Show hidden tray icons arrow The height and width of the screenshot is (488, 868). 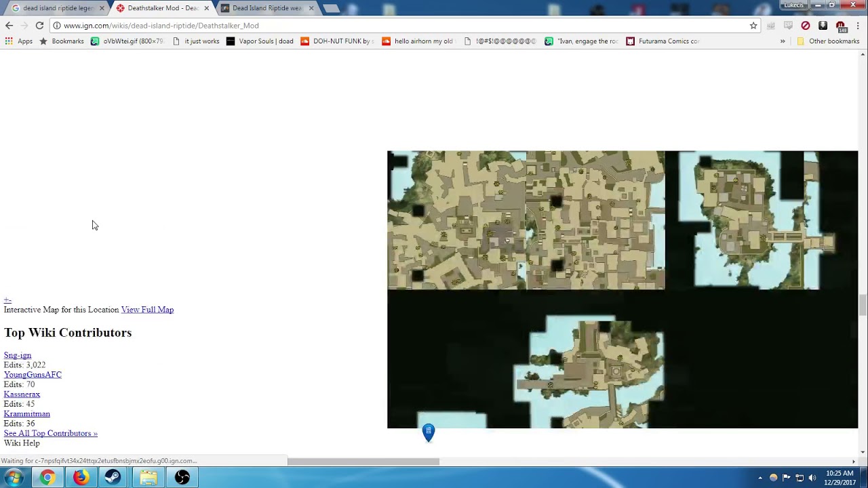point(760,478)
